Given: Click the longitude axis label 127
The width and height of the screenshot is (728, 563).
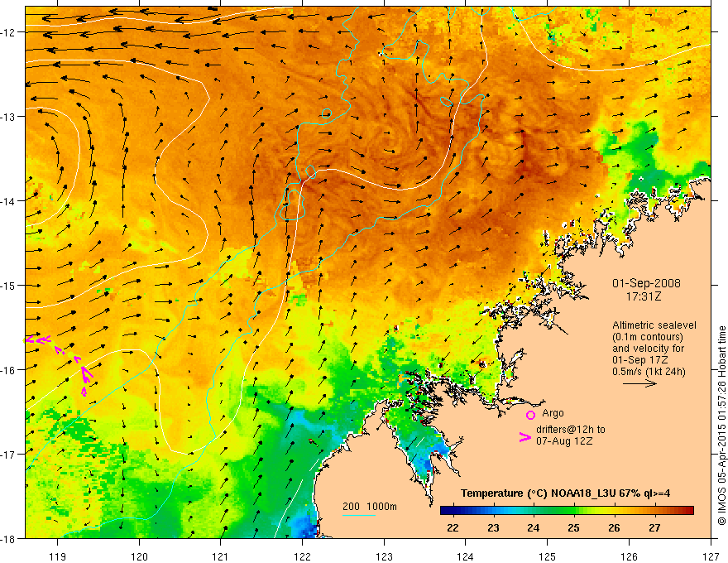Looking at the screenshot, I should pos(711,556).
